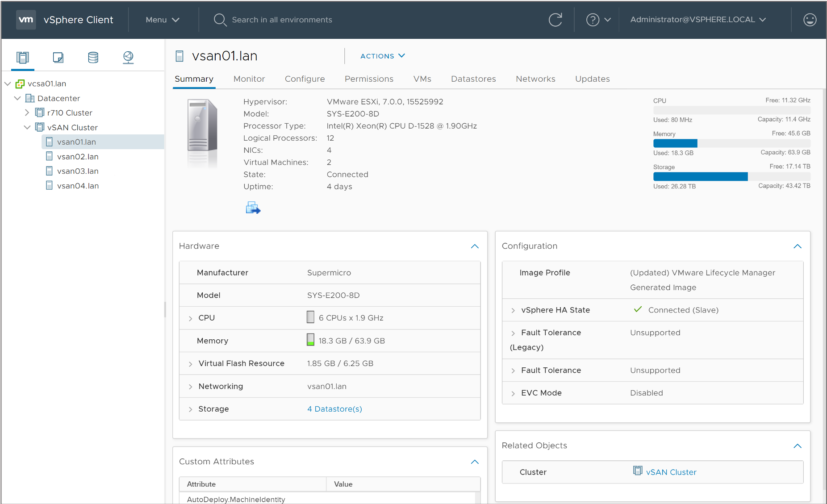Click the vcsa01.lan vCenter icon
Screen dimensions: 827x504
pos(20,83)
